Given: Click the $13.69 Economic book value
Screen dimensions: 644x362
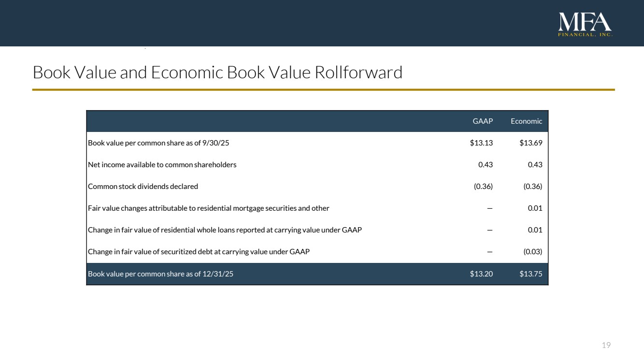Looking at the screenshot, I should [x=530, y=143].
